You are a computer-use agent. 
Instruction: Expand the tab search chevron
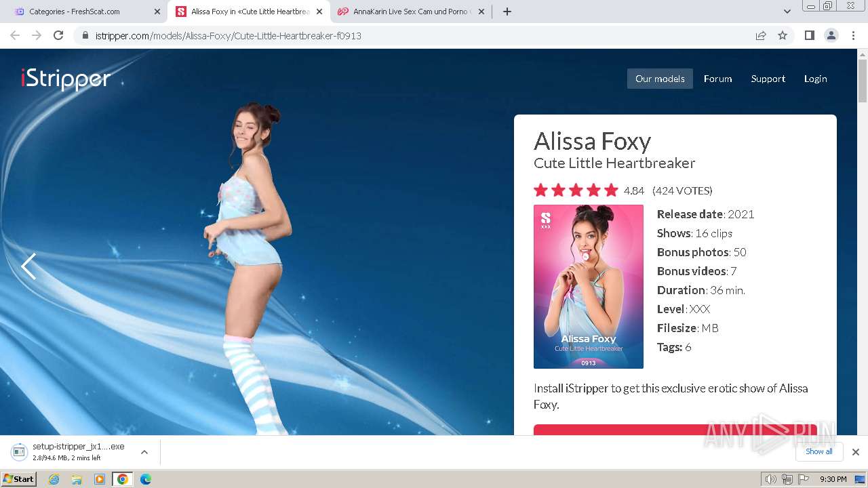click(787, 12)
